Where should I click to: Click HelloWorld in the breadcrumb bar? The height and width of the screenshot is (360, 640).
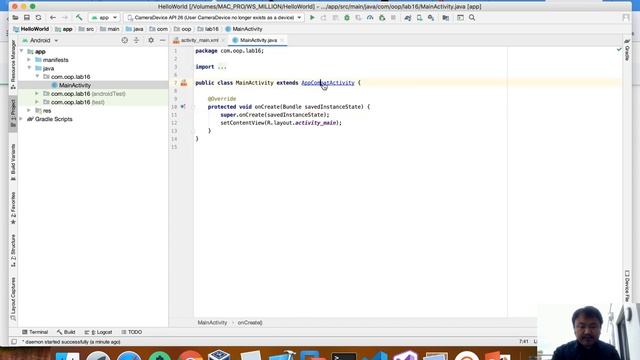(x=35, y=29)
